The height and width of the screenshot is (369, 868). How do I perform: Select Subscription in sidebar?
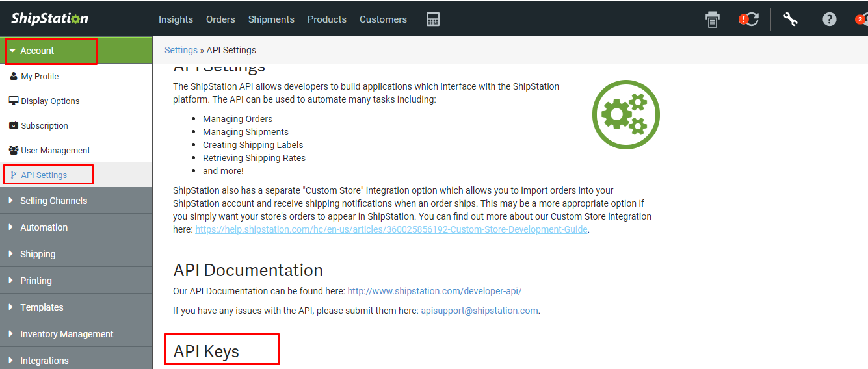coord(76,125)
